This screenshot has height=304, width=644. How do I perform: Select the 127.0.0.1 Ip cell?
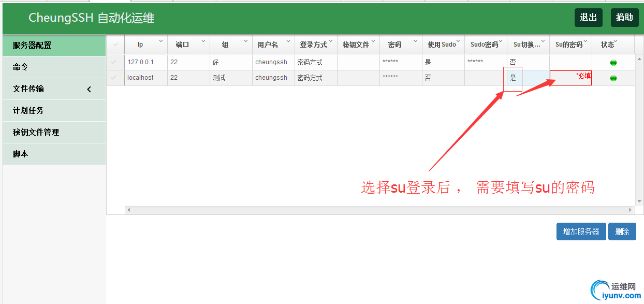pyautogui.click(x=146, y=62)
